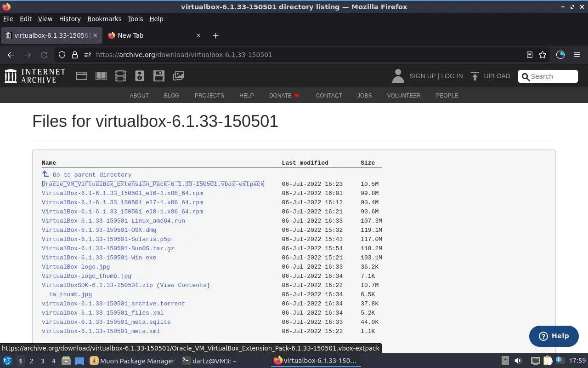Download the Linux_amd64.run file
The height and width of the screenshot is (368, 588).
(113, 221)
